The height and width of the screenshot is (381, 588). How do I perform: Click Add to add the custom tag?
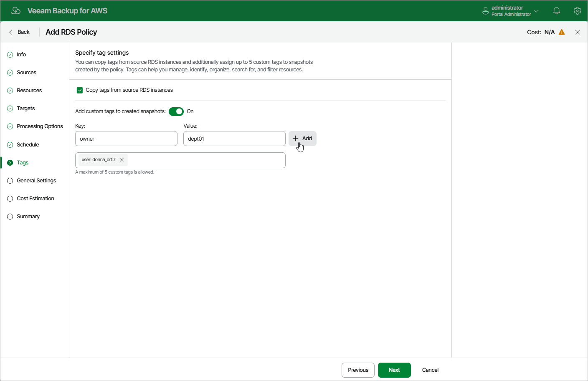point(302,139)
